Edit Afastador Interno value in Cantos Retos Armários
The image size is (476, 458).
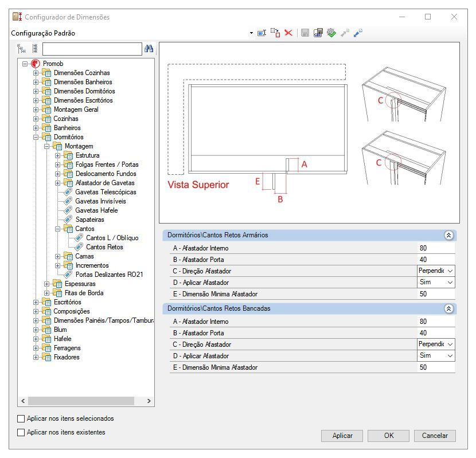(x=436, y=248)
